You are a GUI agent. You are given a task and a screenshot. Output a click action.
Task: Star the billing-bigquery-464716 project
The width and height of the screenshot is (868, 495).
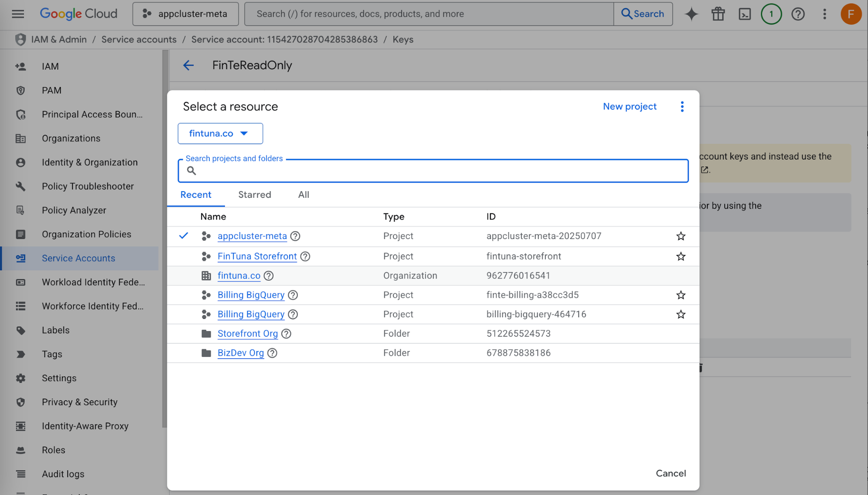(680, 314)
